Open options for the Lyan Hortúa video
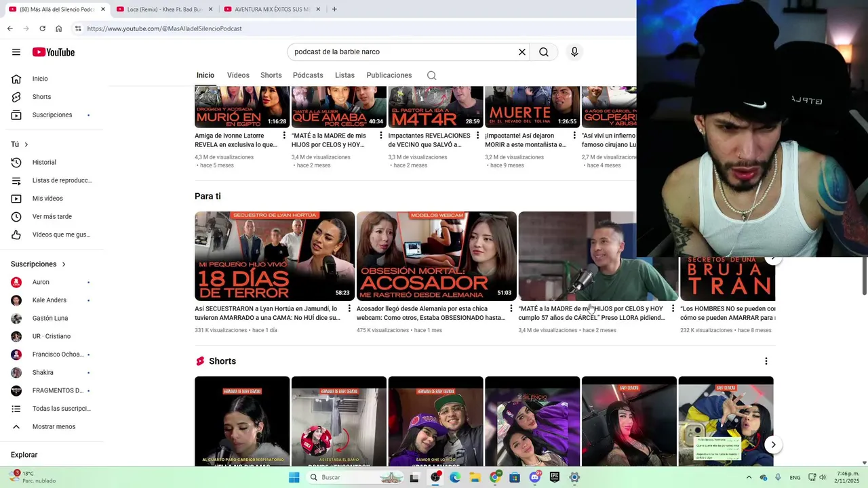 (x=349, y=308)
